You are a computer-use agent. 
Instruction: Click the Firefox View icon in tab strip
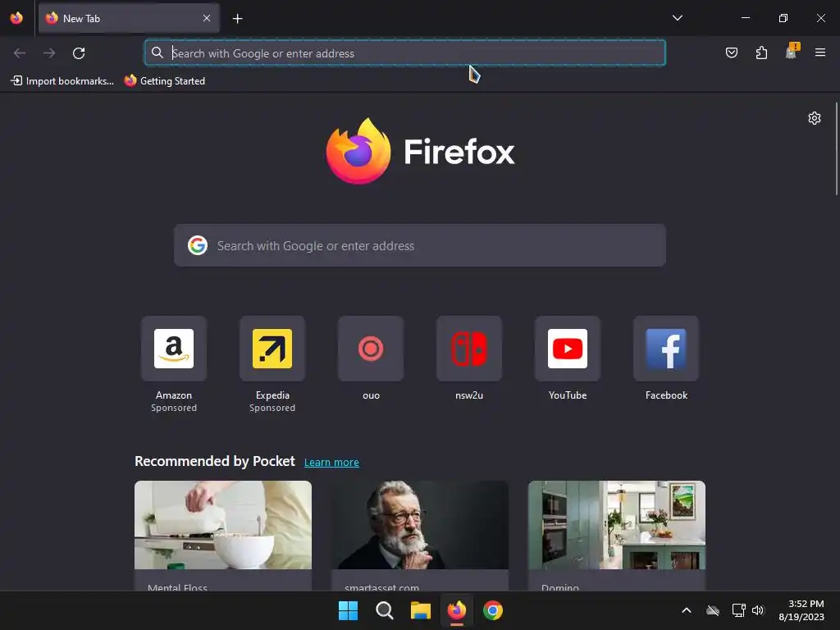16,18
